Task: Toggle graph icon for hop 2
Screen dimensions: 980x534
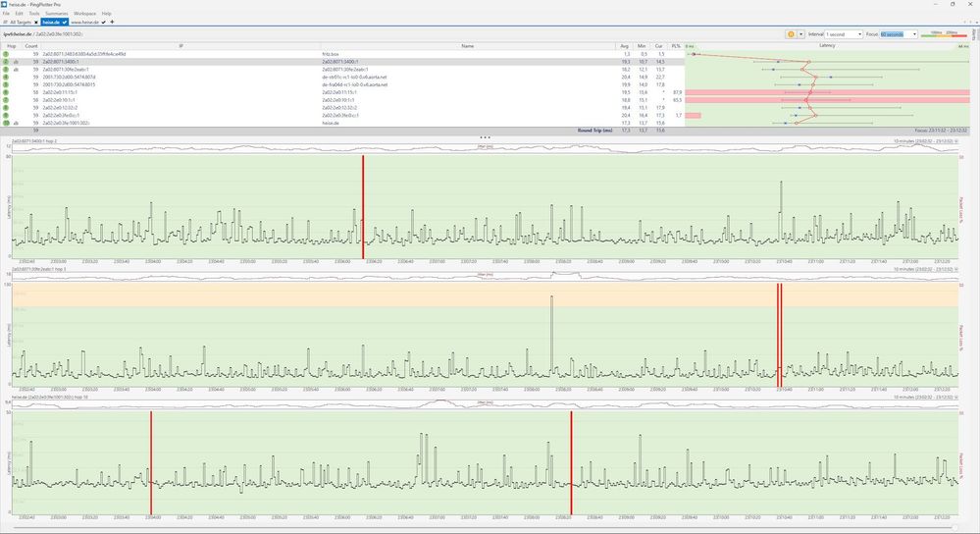Action: pos(17,61)
